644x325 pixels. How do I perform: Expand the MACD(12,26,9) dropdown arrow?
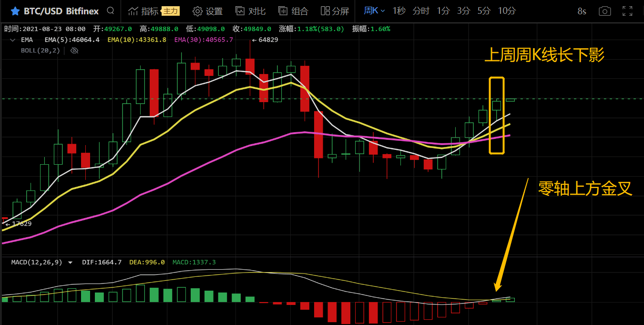tap(71, 262)
